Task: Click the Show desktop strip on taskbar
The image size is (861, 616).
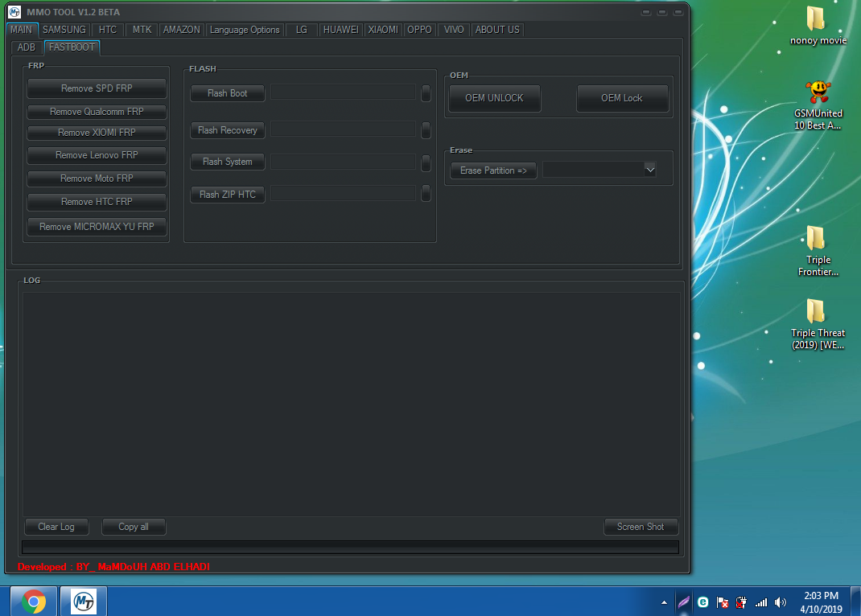Action: [x=855, y=602]
